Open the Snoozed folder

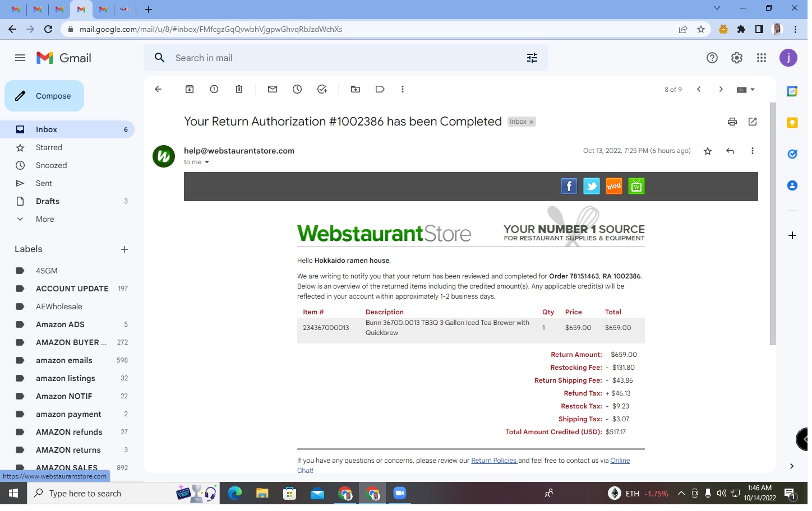pos(67,165)
